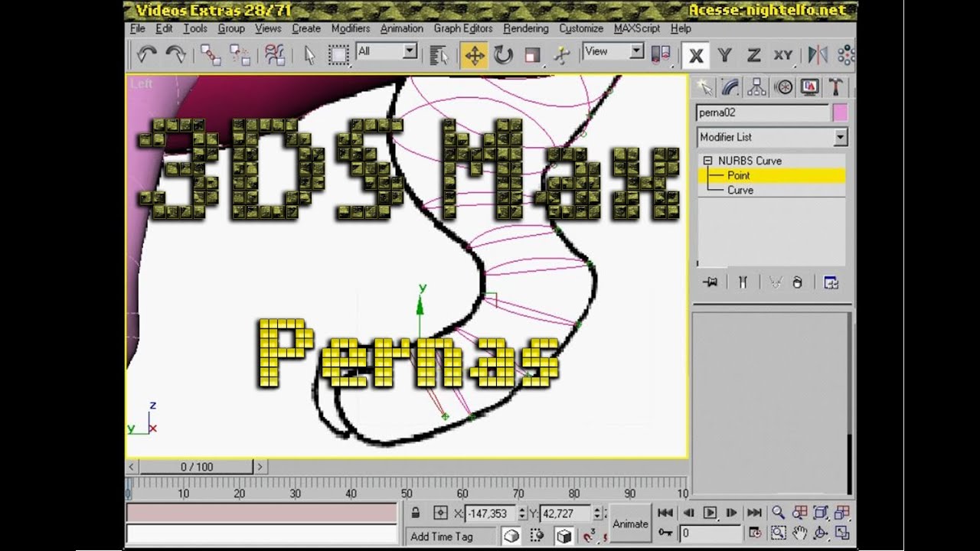Image resolution: width=980 pixels, height=551 pixels.
Task: Click the Mirror Selected Objects icon
Action: [818, 54]
